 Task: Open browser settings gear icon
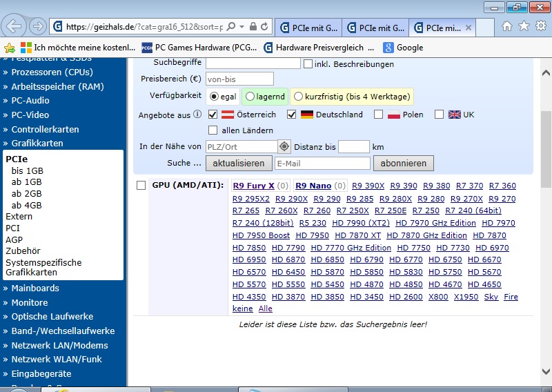(541, 26)
